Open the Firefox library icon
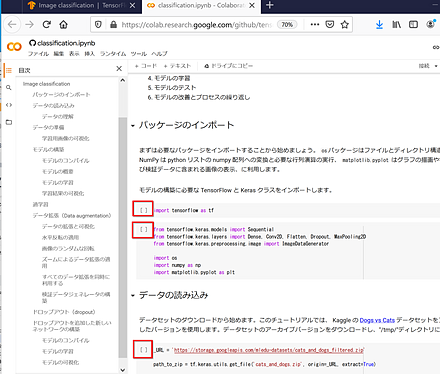This screenshot has height=374, width=440. (x=396, y=24)
